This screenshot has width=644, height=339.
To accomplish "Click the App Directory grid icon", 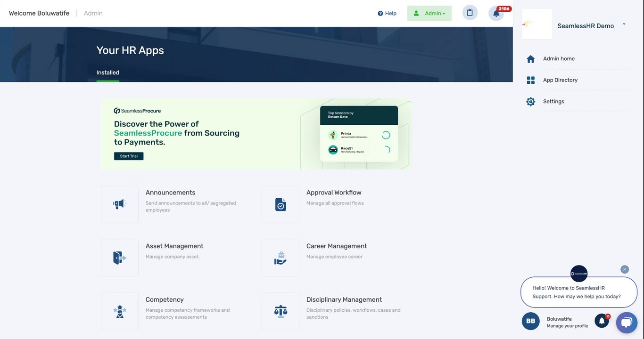I will click(x=531, y=80).
